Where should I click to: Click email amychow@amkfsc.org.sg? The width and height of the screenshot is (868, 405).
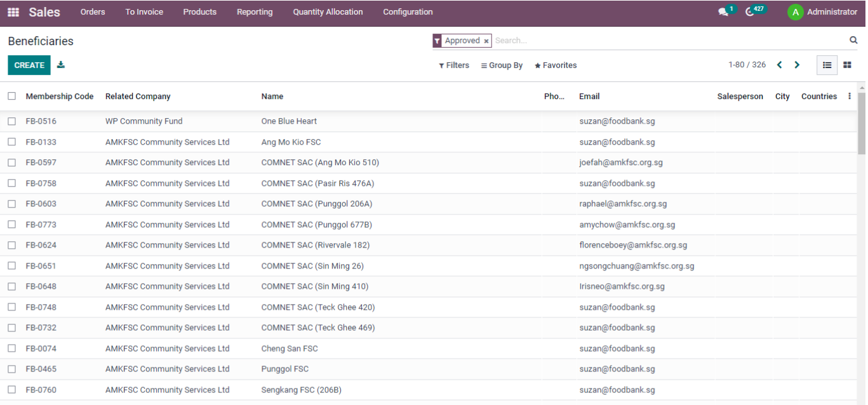point(627,225)
